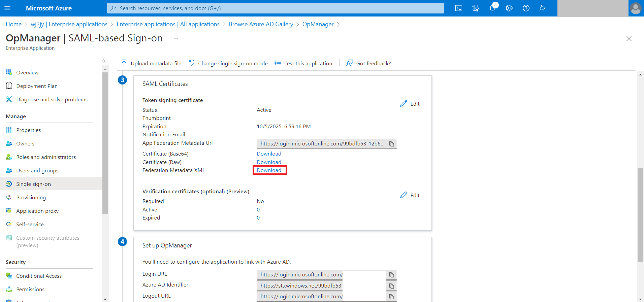Click Got feedback? in toolbar
This screenshot has height=302, width=644.
[368, 63]
